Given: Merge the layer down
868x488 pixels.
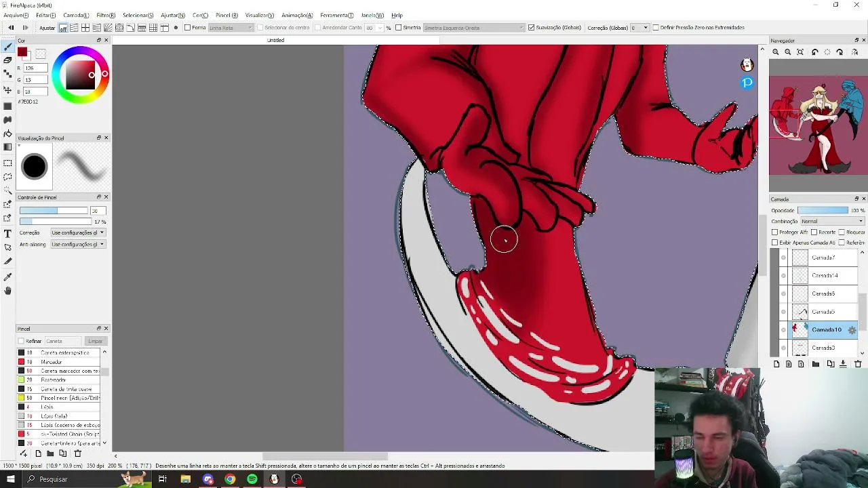Looking at the screenshot, I should coord(843,364).
